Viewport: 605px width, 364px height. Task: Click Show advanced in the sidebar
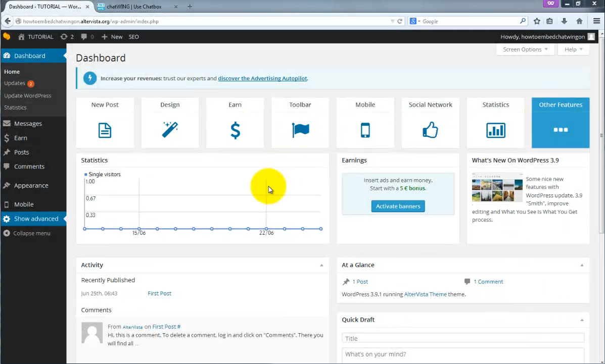pos(33,219)
